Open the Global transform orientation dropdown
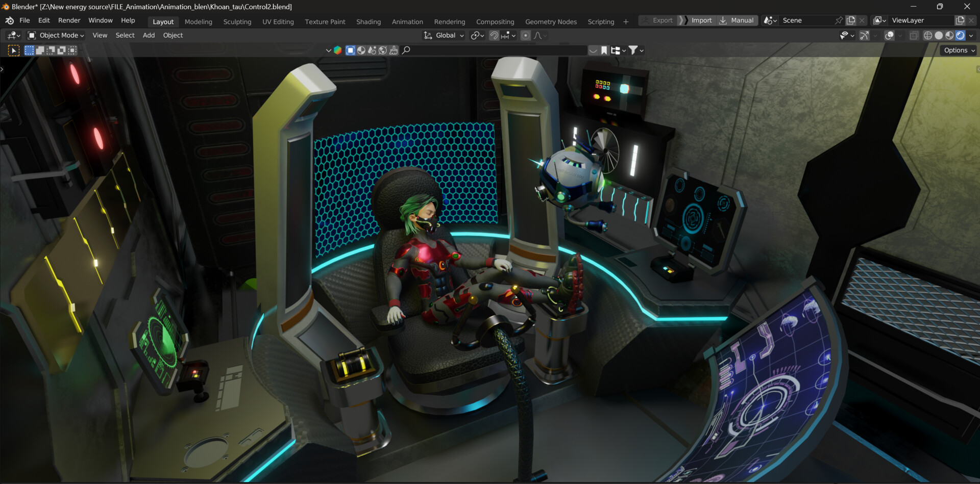 [x=443, y=35]
